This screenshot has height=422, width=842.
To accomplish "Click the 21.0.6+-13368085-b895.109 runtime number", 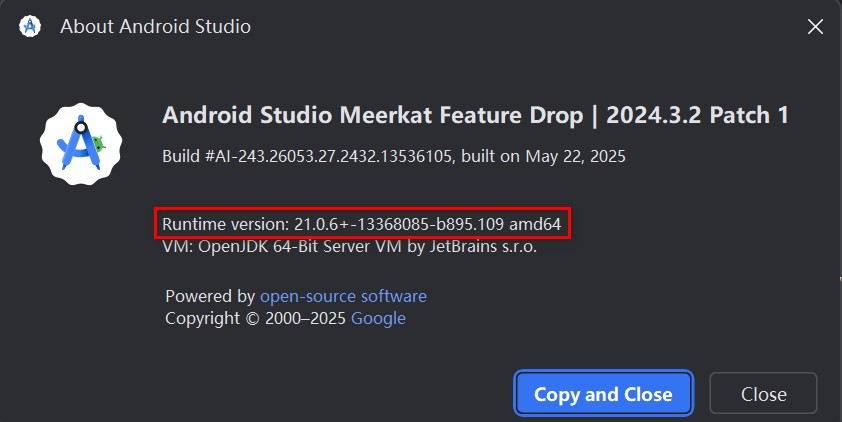I will 399,223.
